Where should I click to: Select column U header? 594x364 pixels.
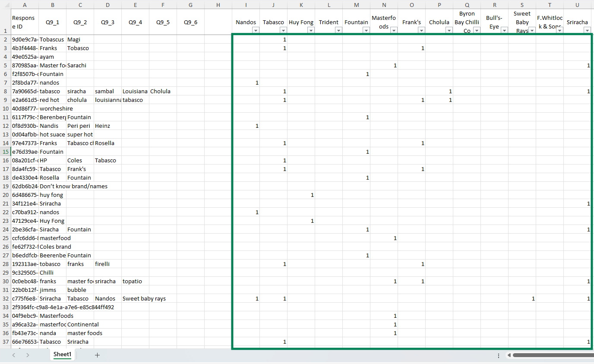pos(577,5)
